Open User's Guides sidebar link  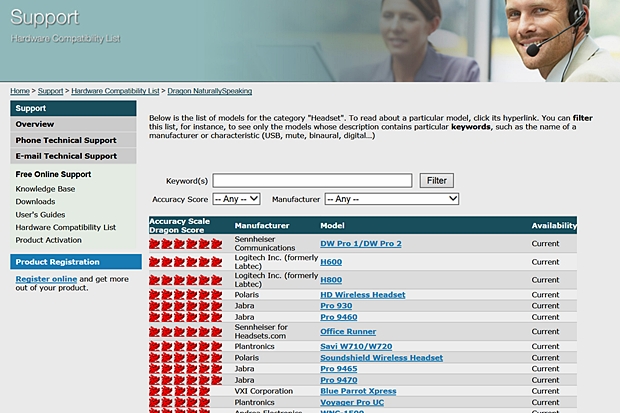click(x=40, y=214)
